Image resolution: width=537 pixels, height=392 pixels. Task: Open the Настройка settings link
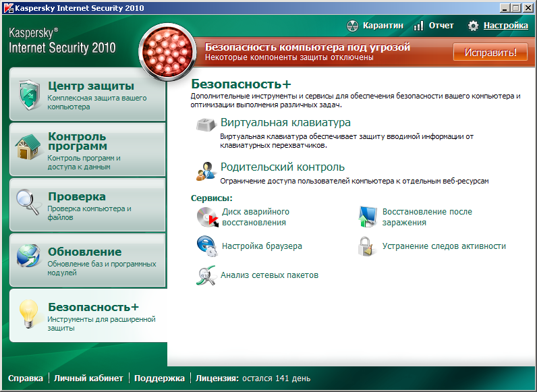pos(506,26)
